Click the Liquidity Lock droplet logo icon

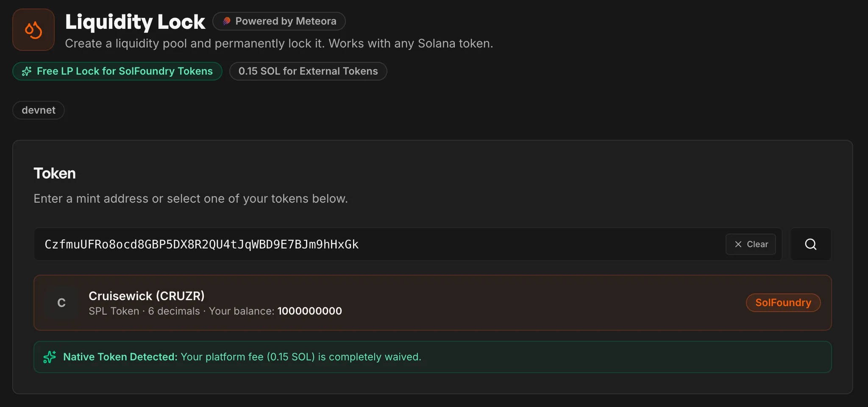tap(33, 30)
